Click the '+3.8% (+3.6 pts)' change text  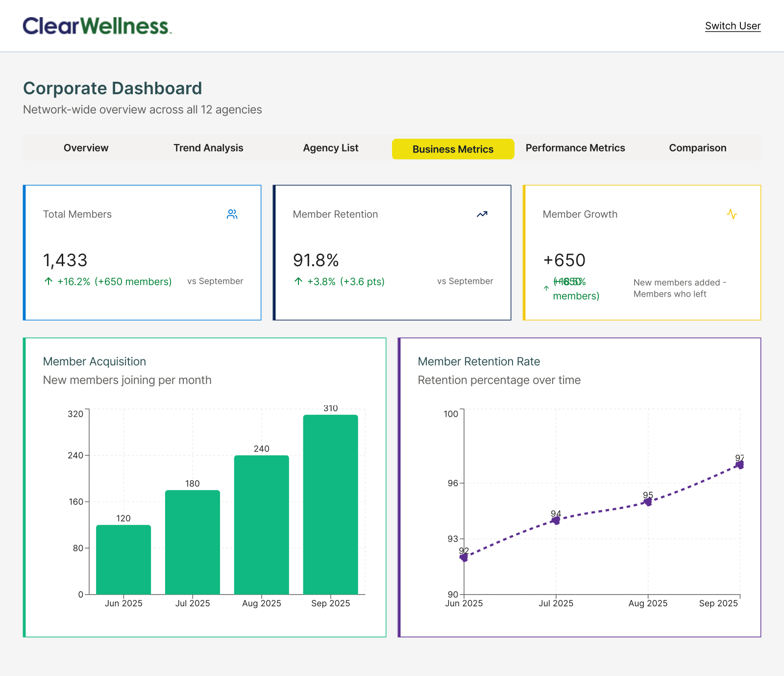[x=346, y=281]
